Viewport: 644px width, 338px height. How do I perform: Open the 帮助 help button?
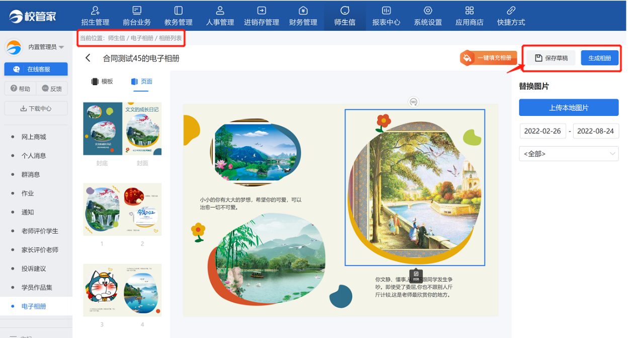20,89
